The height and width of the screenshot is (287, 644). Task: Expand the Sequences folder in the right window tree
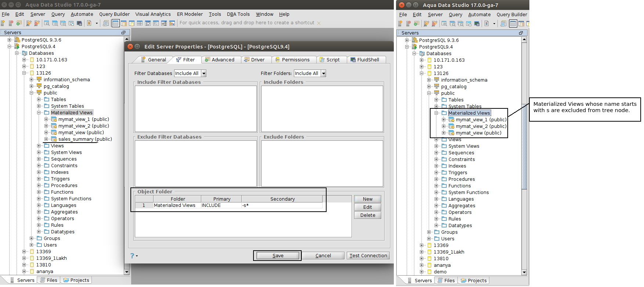(x=436, y=153)
